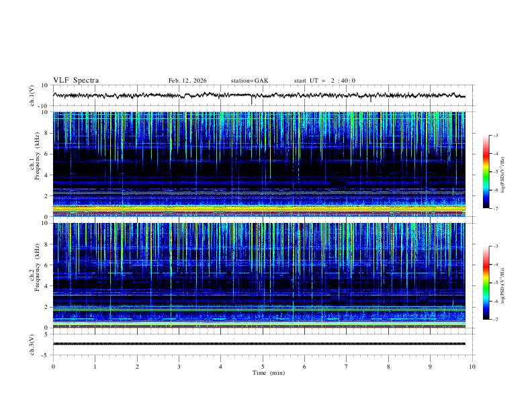The height and width of the screenshot is (411, 532).
Task: Click the "-10" tick on ch.1(V) axis
Action: click(x=44, y=106)
